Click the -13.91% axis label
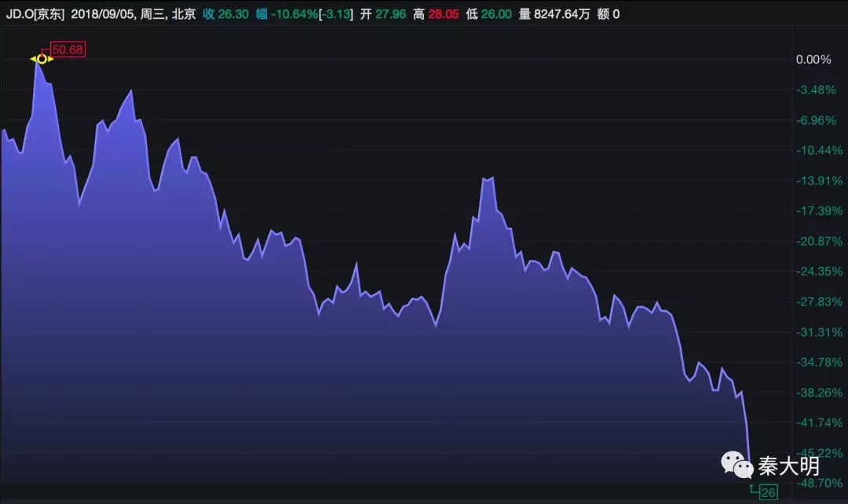The width and height of the screenshot is (848, 504). 819,181
